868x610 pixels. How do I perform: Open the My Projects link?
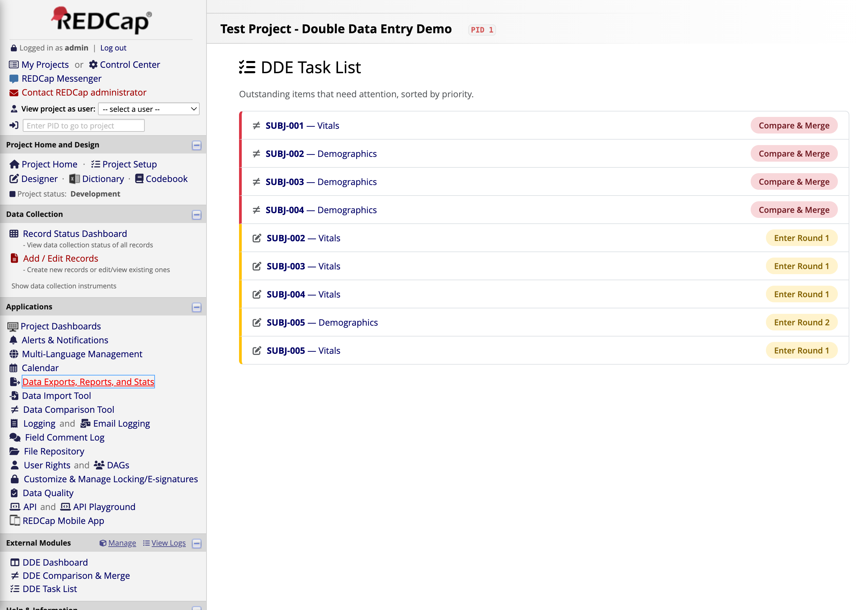45,65
